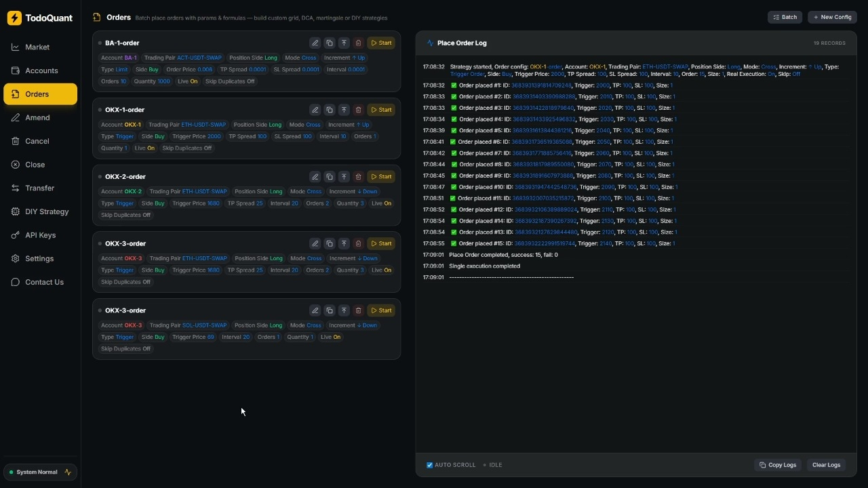This screenshot has height=488, width=868.
Task: Start OKX-3-order with ETH-USDT-SWAP pair
Action: click(x=381, y=243)
